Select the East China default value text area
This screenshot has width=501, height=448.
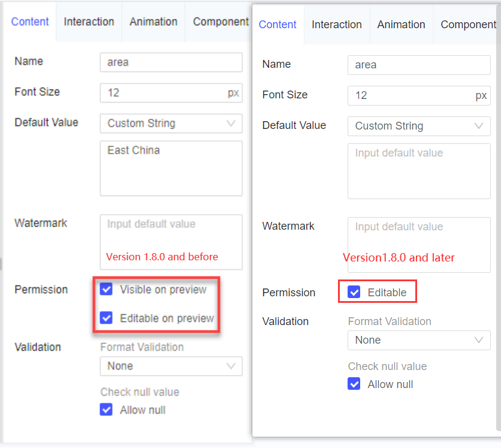(x=171, y=168)
